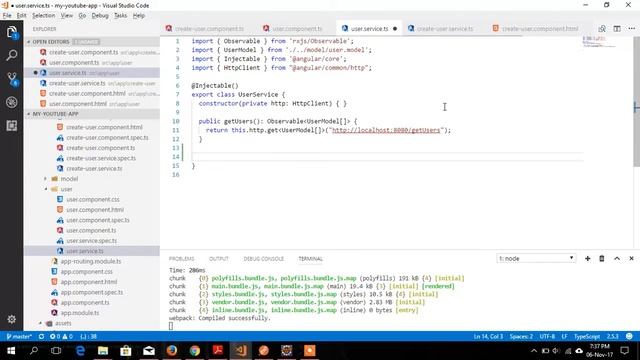Open the Search view in activity bar
The height and width of the screenshot is (360, 640).
(x=11, y=55)
